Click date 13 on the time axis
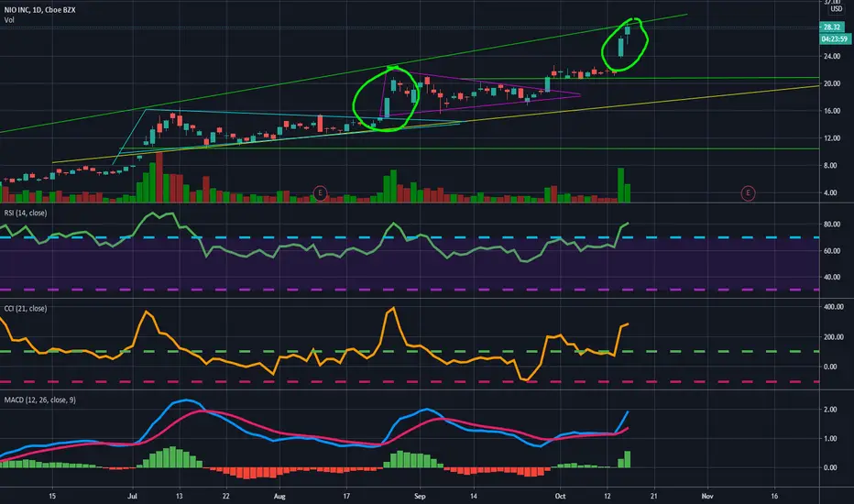The width and height of the screenshot is (854, 504). pyautogui.click(x=180, y=496)
